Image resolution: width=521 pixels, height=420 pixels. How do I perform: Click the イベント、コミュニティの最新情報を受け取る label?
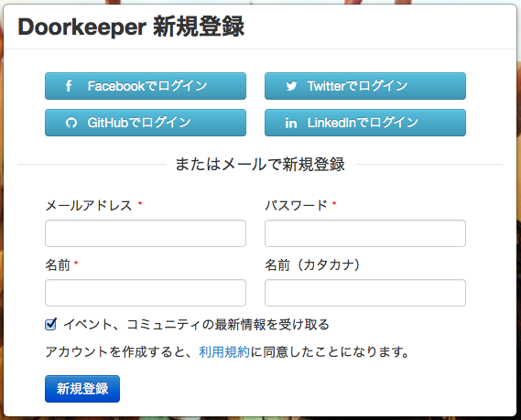196,325
